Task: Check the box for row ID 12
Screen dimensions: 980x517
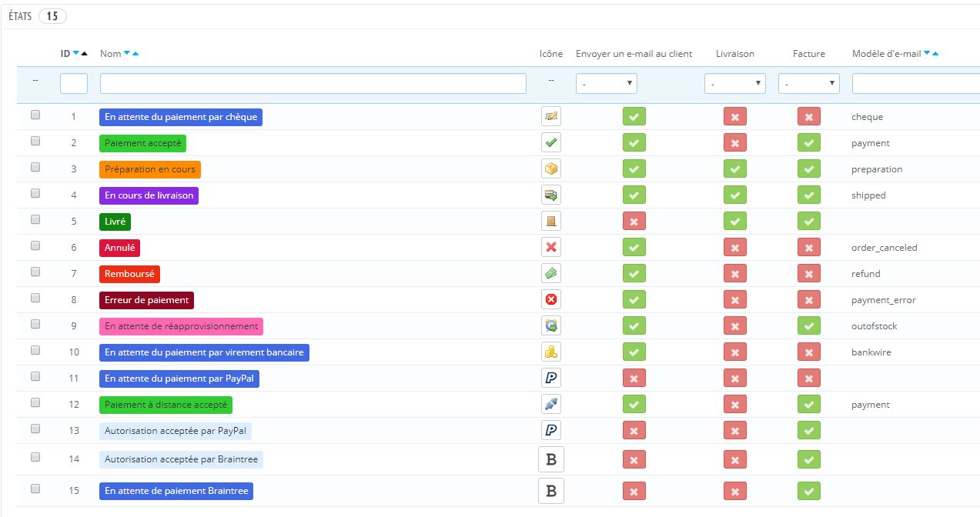Action: [x=35, y=402]
